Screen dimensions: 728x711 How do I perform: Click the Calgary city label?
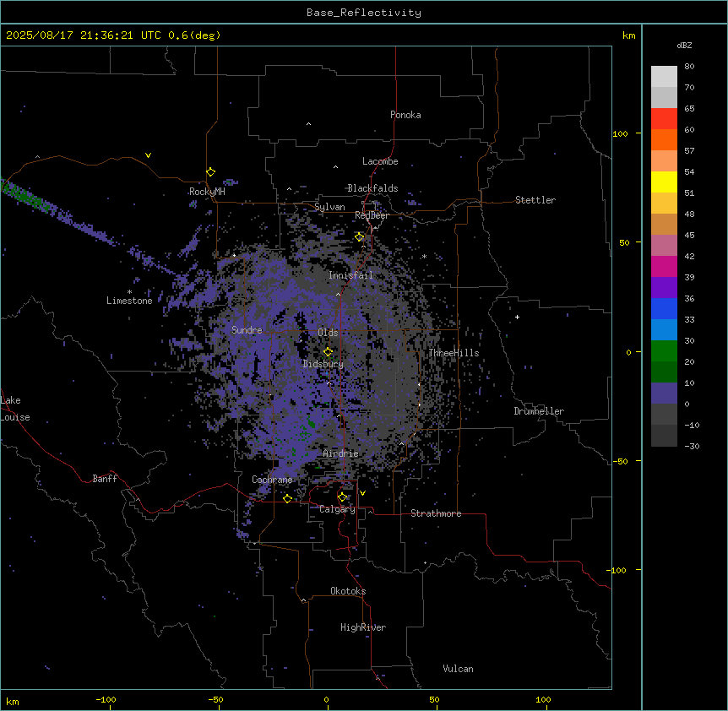(x=337, y=509)
